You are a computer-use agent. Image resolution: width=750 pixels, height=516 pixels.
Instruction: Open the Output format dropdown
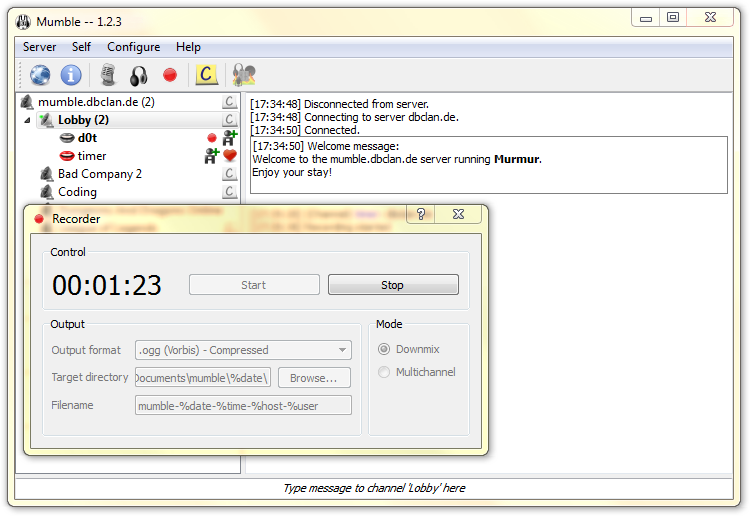coord(243,350)
